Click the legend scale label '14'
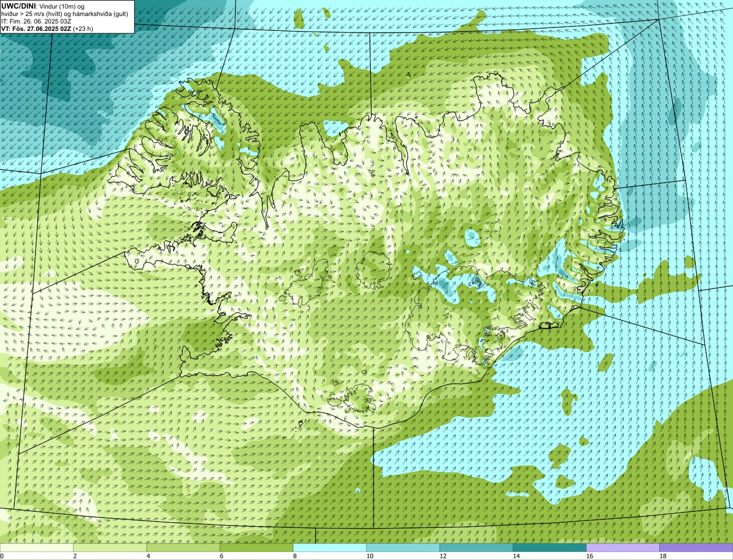733x560 pixels. [517, 556]
